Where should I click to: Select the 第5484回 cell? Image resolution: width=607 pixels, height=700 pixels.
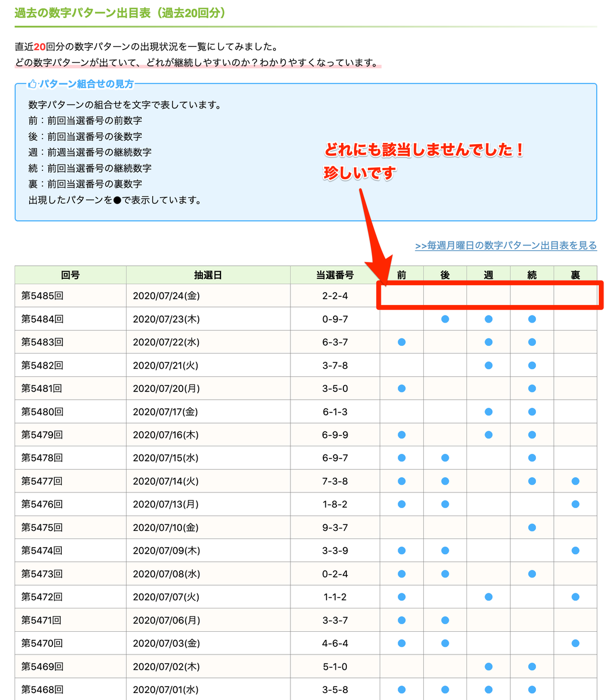click(x=71, y=319)
